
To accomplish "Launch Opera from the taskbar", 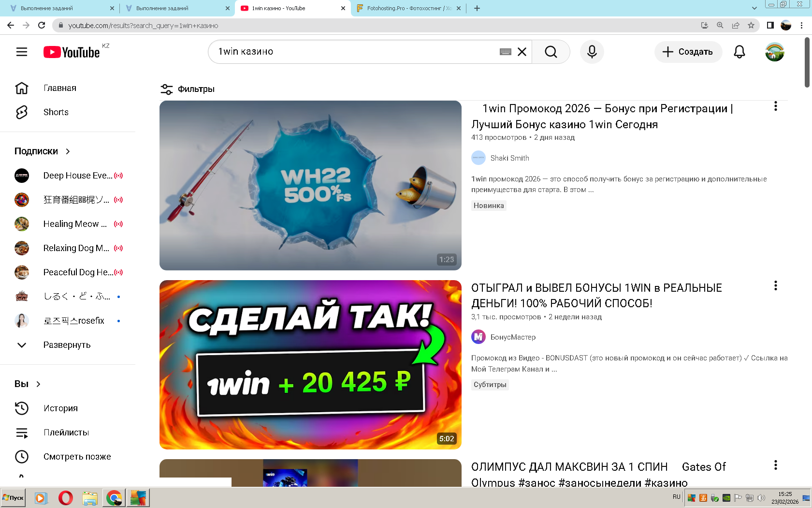I will click(66, 498).
